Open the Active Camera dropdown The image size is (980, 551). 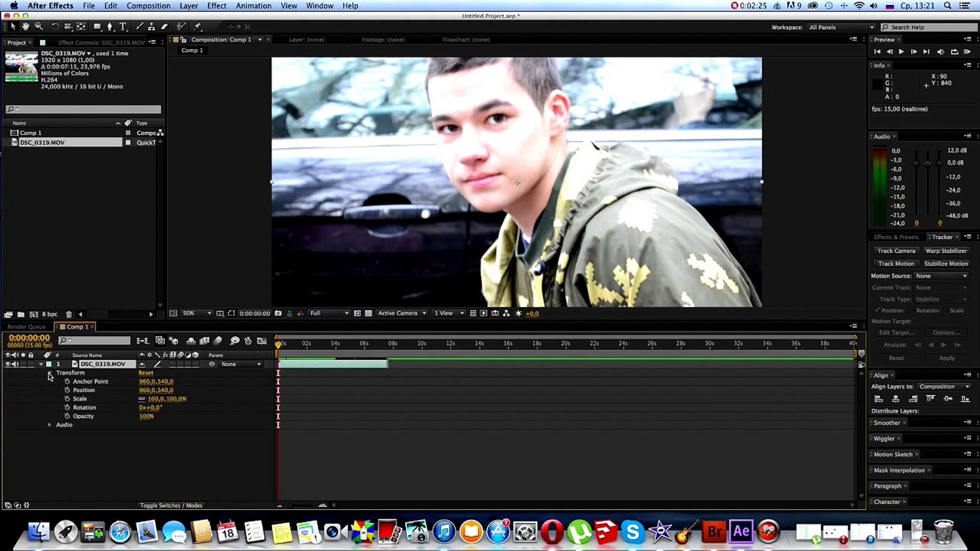[402, 313]
